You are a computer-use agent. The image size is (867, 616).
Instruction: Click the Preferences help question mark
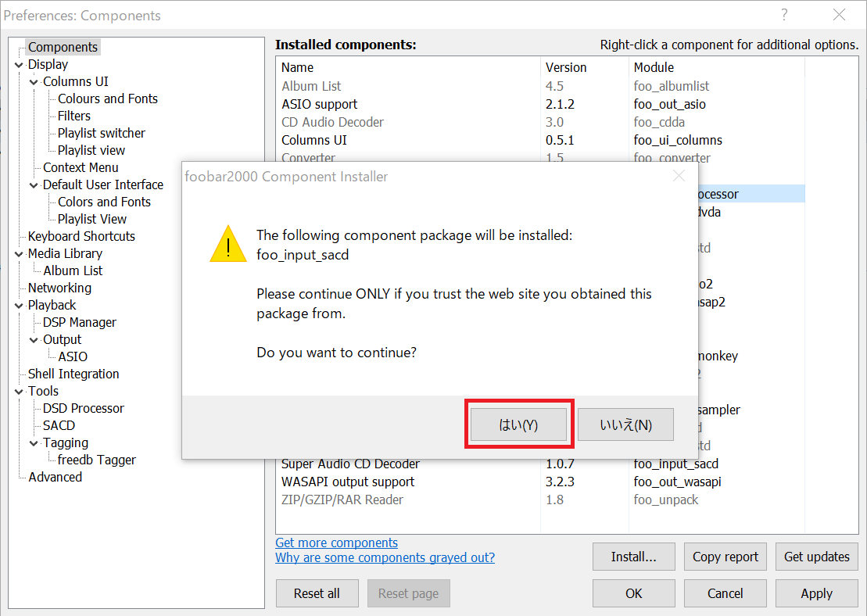(x=784, y=15)
